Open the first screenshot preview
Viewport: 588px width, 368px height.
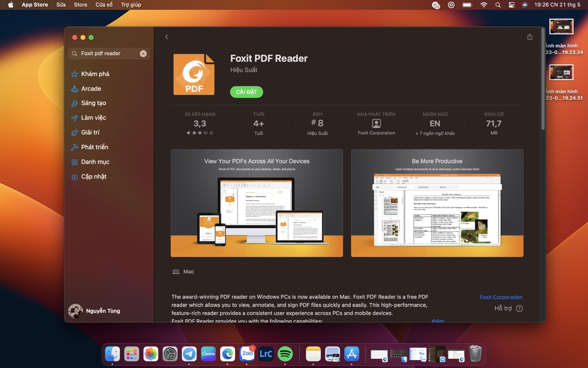[x=257, y=203]
